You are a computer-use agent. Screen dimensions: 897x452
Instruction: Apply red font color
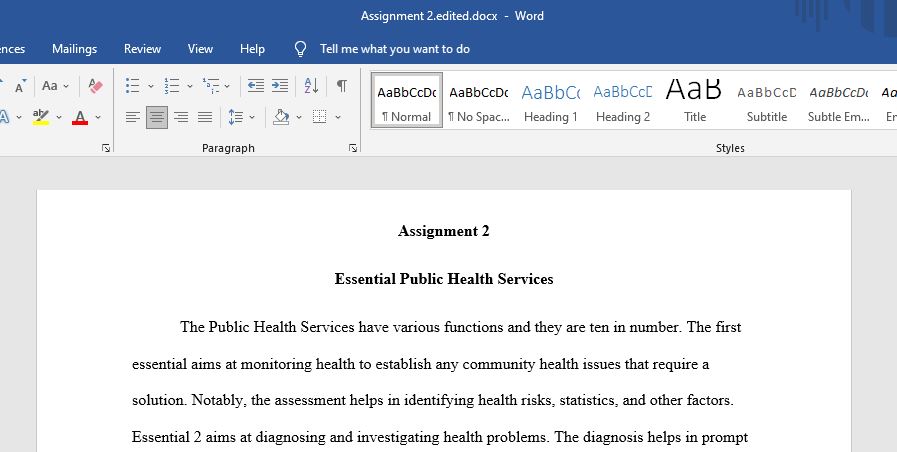[80, 117]
